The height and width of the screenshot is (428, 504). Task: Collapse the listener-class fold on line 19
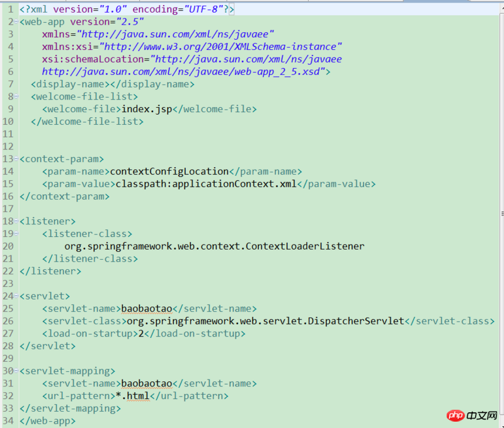(16, 234)
